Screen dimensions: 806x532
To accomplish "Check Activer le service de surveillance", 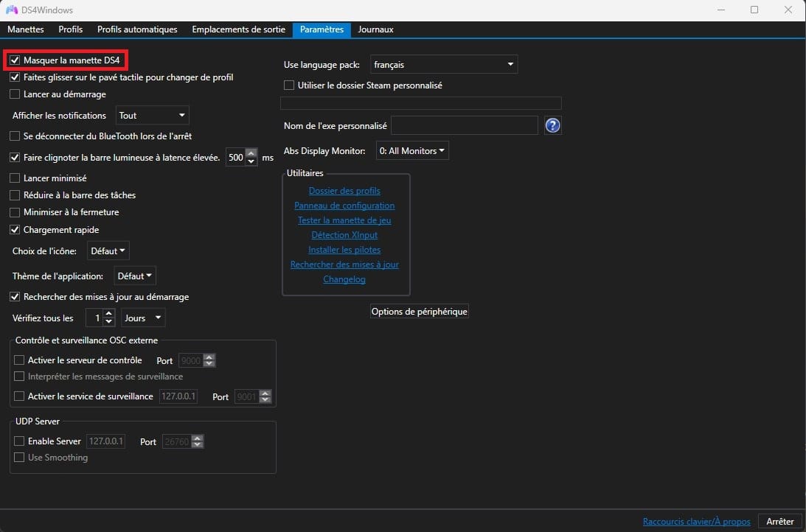I will [x=19, y=396].
